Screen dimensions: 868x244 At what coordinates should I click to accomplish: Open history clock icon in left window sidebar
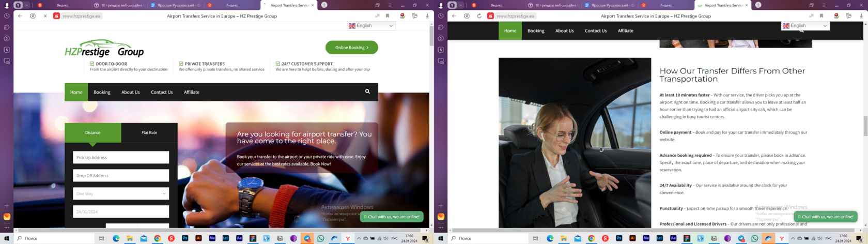coord(7,16)
